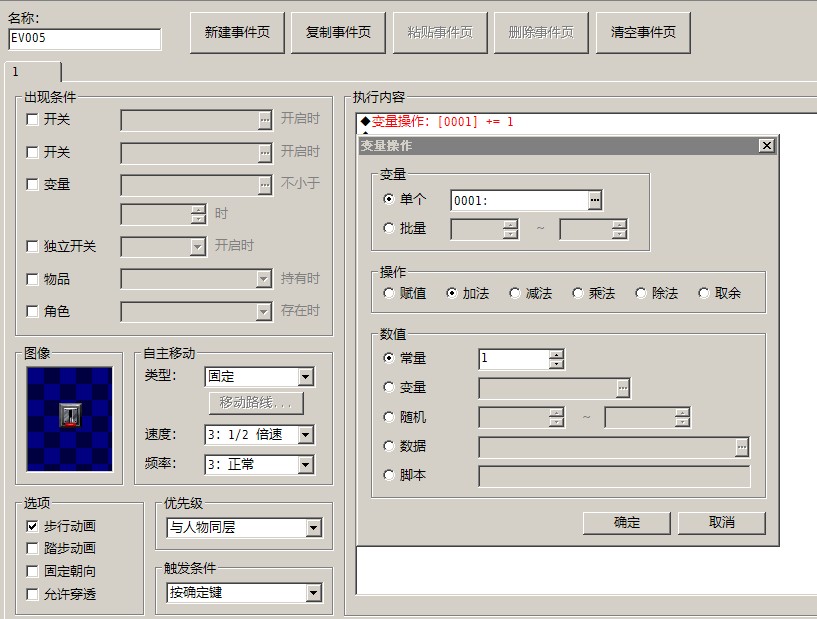
Task: Open the 频率 dropdown showing 正常
Action: (x=305, y=464)
